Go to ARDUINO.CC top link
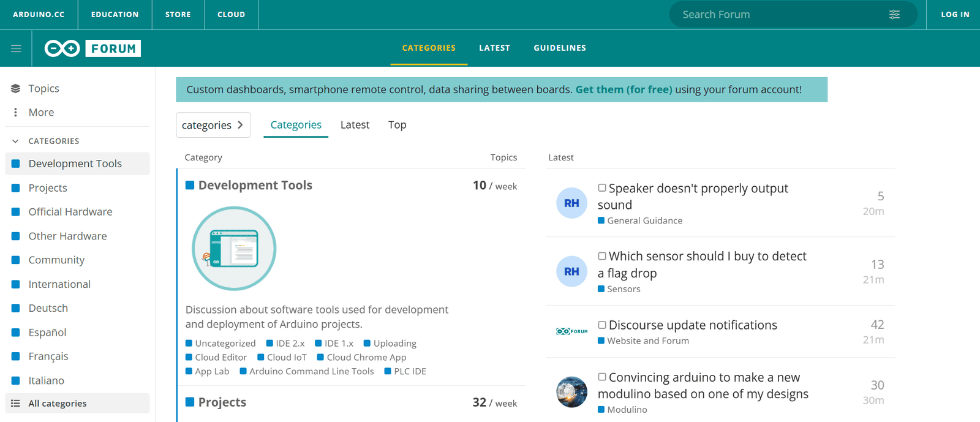 coord(39,15)
